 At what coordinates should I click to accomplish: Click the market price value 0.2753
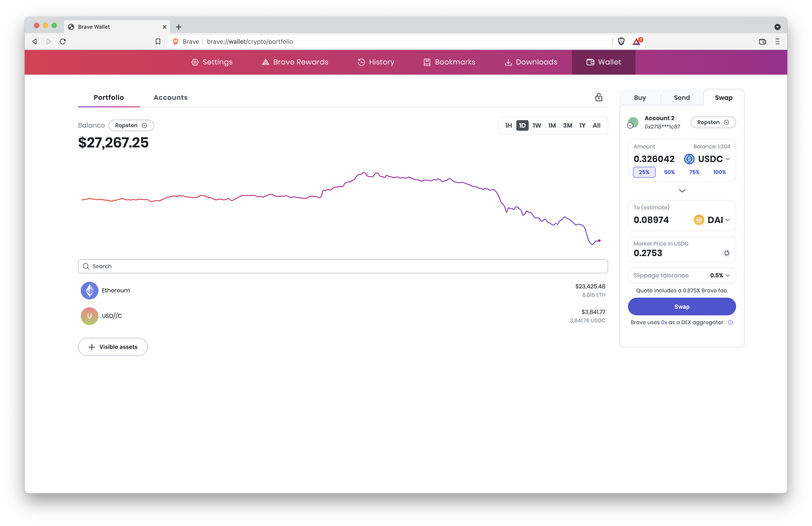pos(648,253)
